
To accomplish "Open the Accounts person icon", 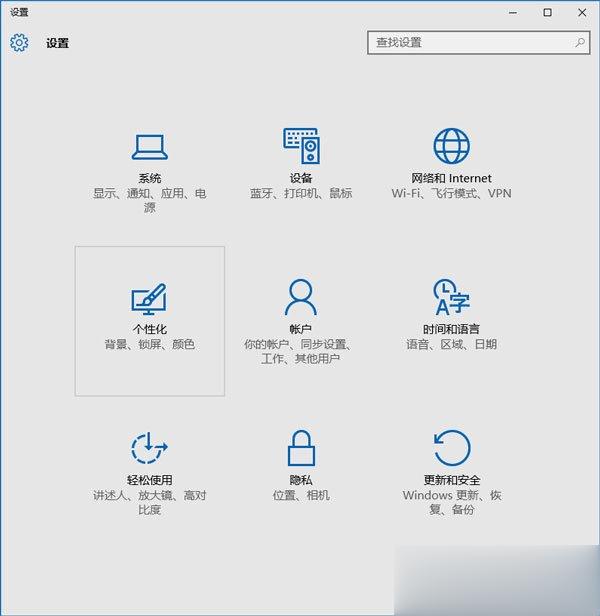I will coord(301,297).
